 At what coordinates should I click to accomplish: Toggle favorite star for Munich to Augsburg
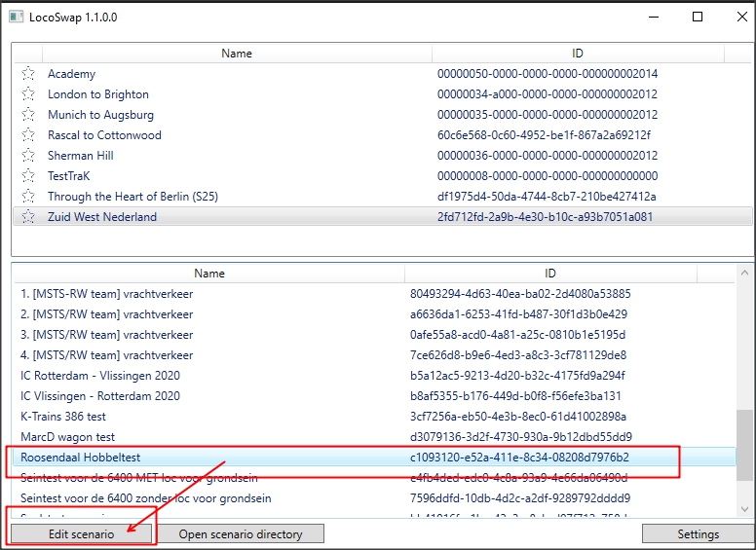click(x=28, y=115)
